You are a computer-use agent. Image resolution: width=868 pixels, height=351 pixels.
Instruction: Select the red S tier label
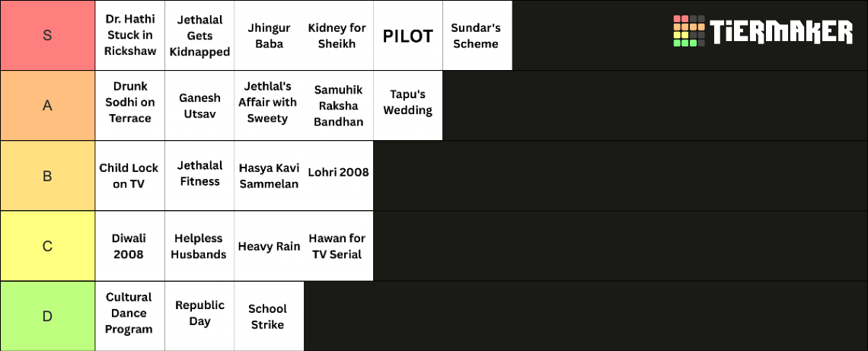(x=48, y=36)
